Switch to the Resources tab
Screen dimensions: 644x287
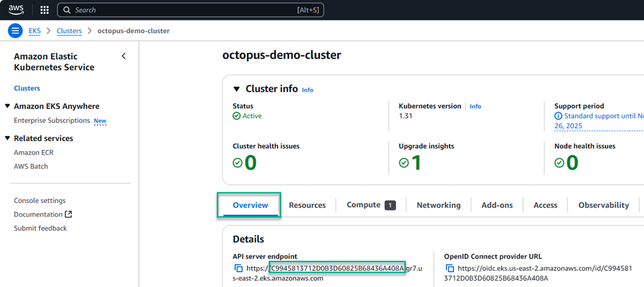point(307,205)
